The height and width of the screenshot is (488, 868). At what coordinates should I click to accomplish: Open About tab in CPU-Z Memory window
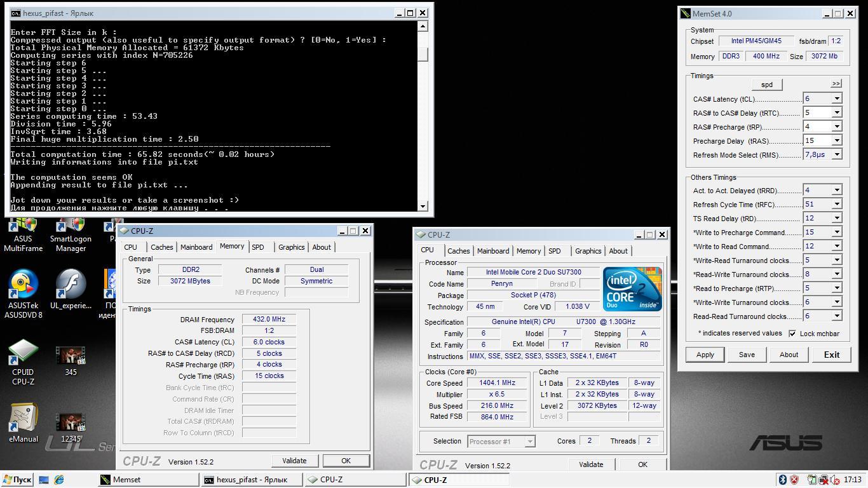tap(322, 247)
